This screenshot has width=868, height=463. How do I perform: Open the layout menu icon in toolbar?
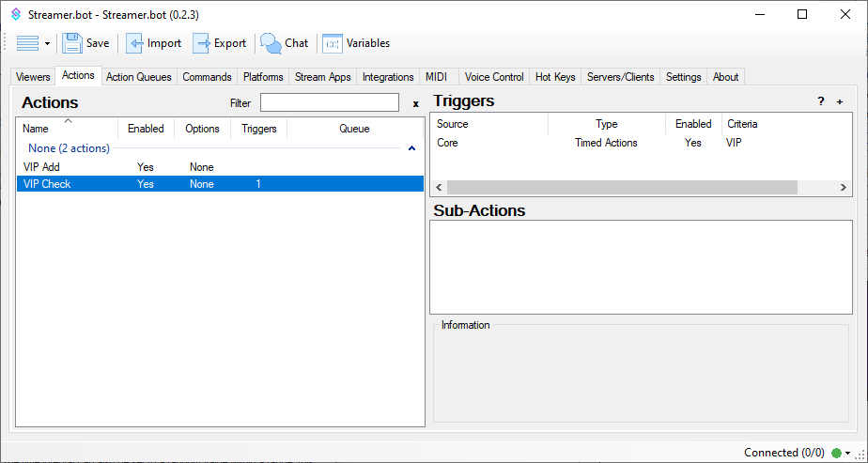pos(27,43)
